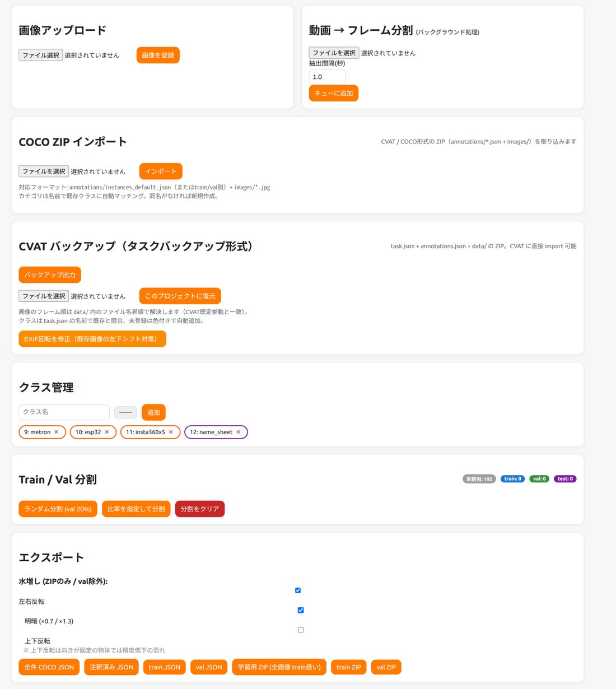Click the purple "test: 0" badge

[565, 479]
